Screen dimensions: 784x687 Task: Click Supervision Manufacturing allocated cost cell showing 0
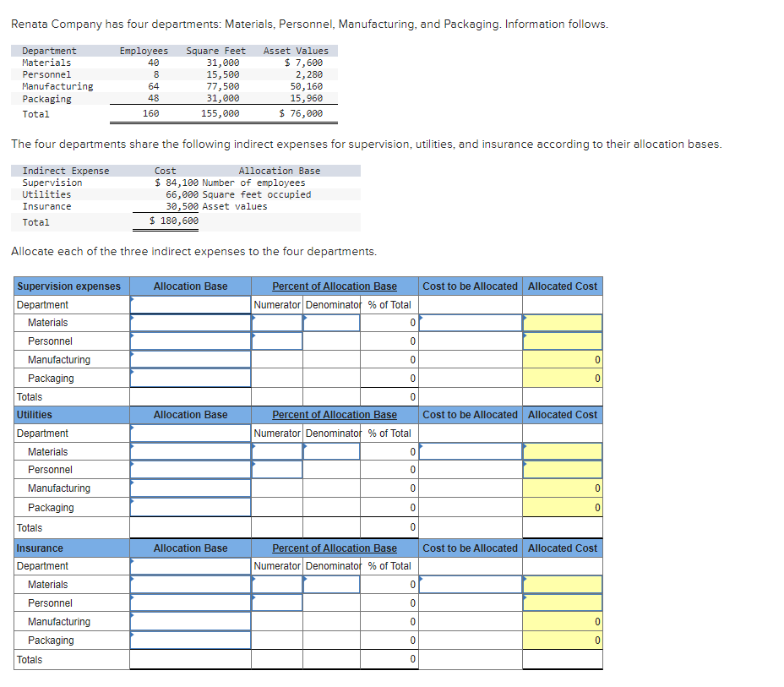pos(563,359)
